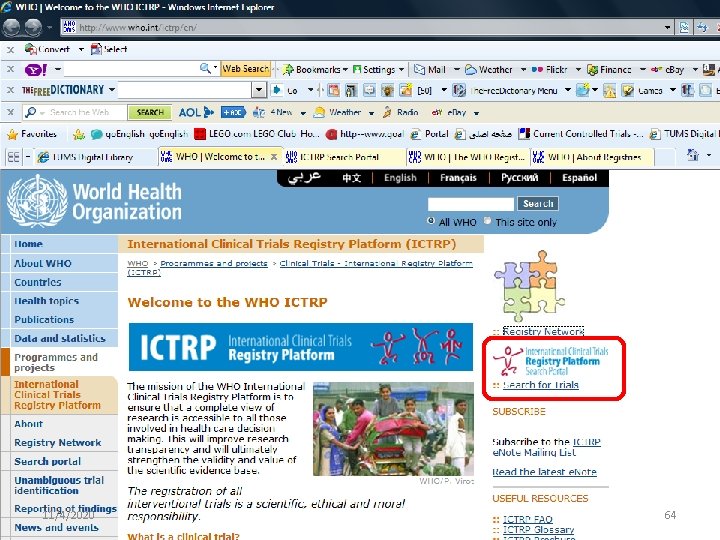Viewport: 720px width, 540px height.
Task: Click the Favorites star
Action: 13,134
